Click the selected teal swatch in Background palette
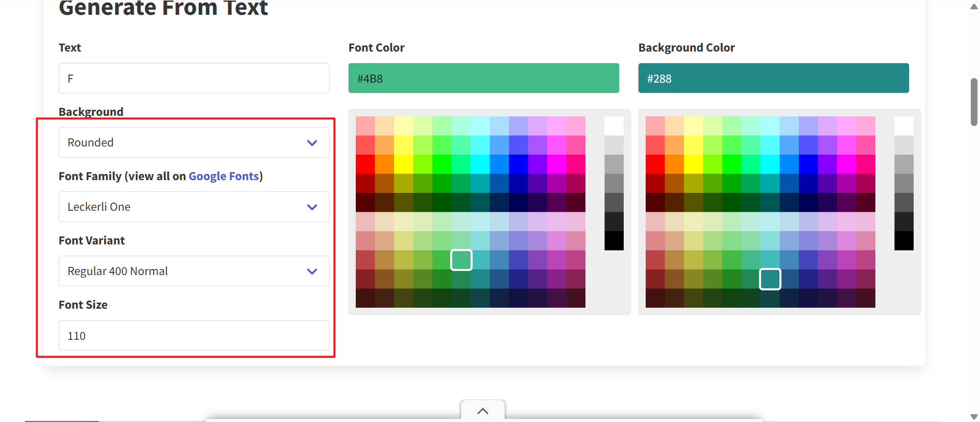This screenshot has height=422, width=980. 770,279
